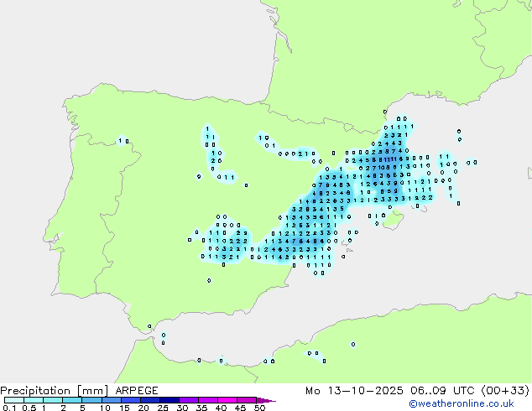The image size is (532, 411).
Task: Click the 2–5 mm legend color swatch
Action: tap(72, 400)
